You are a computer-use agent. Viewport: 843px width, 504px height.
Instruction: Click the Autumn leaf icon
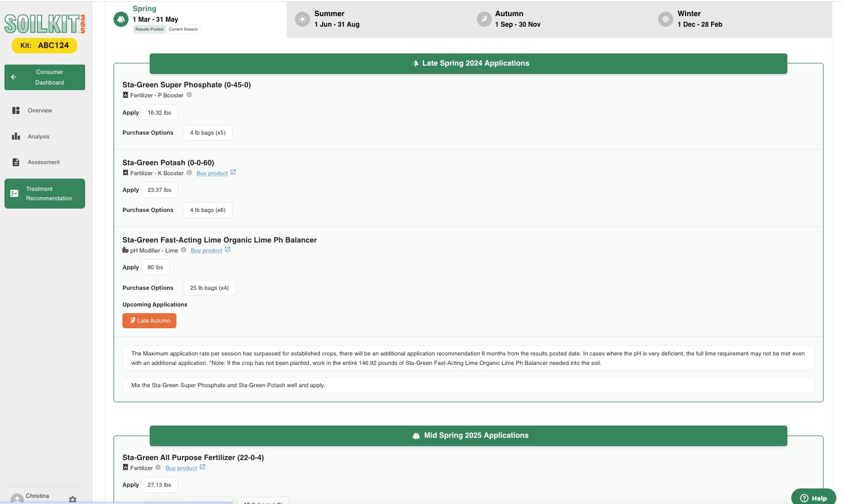pos(484,19)
